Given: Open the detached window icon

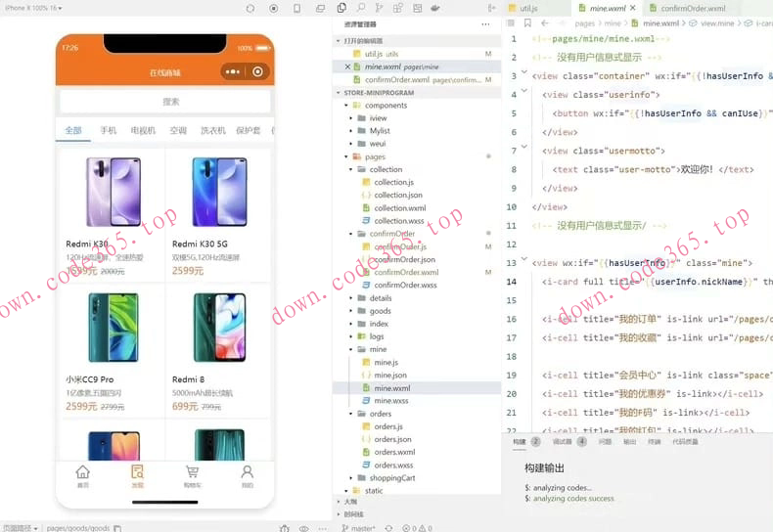Looking at the screenshot, I should coord(320,9).
